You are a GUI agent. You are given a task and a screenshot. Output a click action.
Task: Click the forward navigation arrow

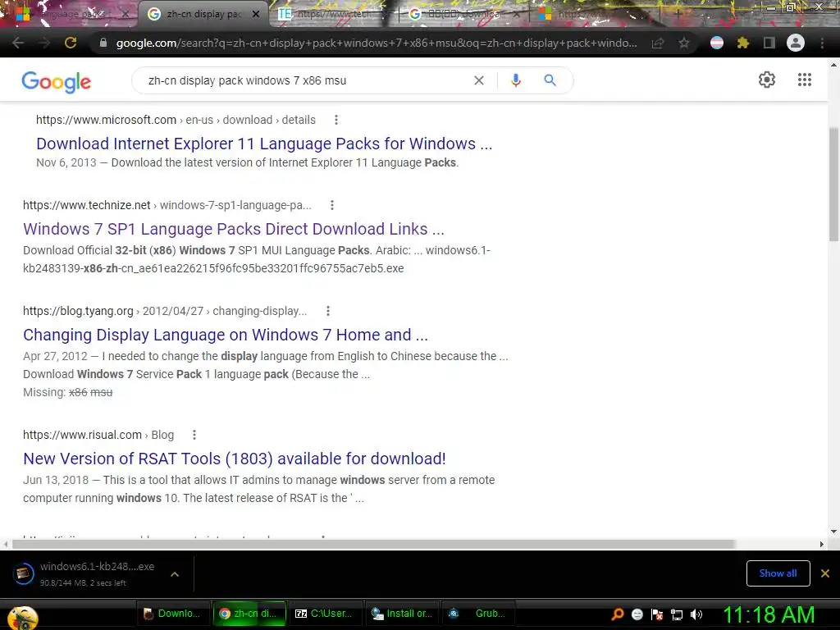44,43
